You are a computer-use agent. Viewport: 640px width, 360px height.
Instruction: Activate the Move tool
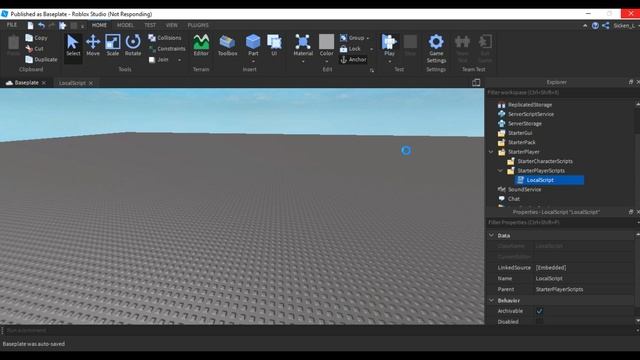coord(93,45)
